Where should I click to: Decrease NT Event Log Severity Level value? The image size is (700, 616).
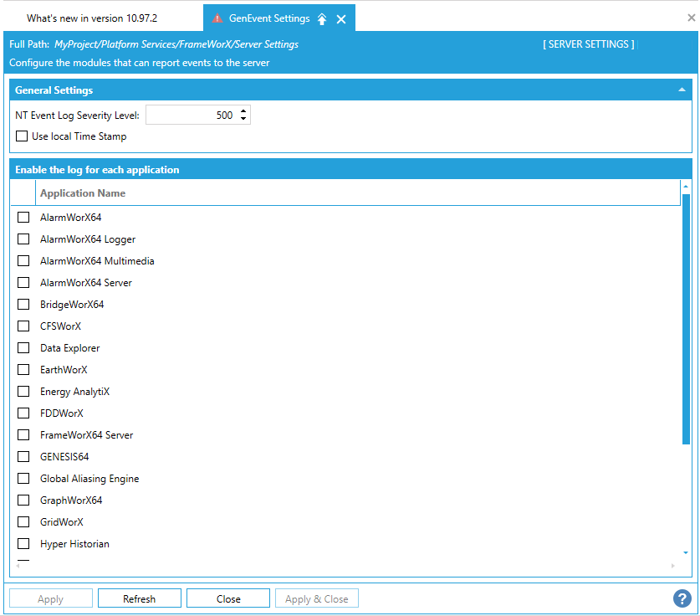tap(243, 119)
